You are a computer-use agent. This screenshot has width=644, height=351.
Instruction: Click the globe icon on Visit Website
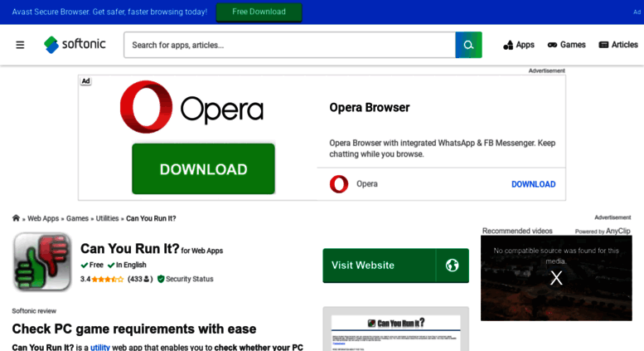point(452,266)
